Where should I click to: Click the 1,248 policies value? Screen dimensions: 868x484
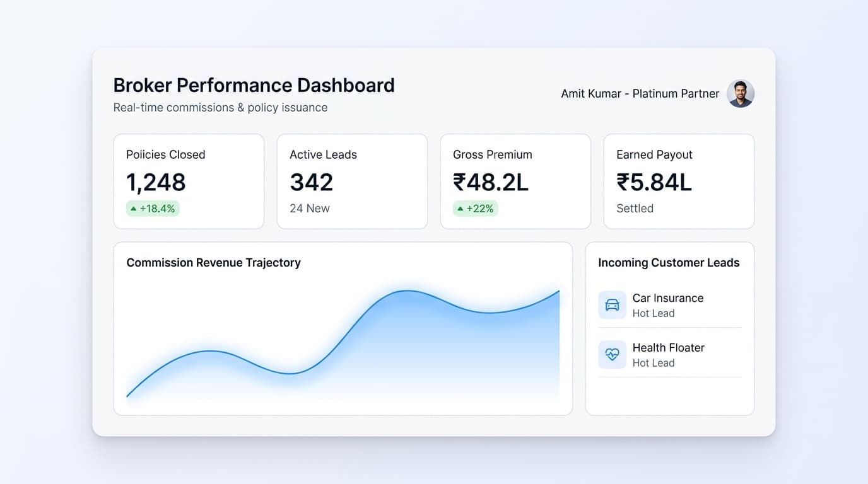point(156,182)
